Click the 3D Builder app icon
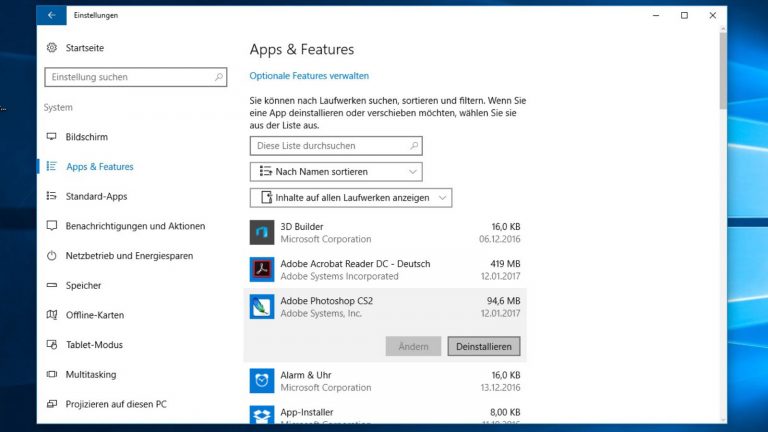The width and height of the screenshot is (768, 432). pos(262,233)
